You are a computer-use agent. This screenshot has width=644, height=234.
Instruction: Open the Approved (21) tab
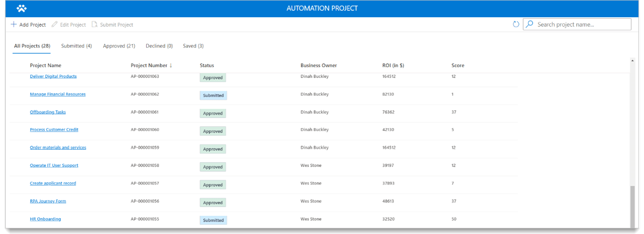(x=119, y=46)
